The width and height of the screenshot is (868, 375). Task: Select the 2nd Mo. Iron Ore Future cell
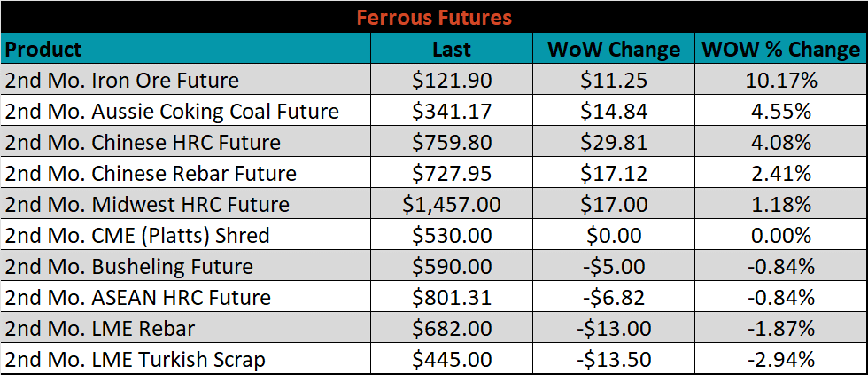tap(186, 80)
